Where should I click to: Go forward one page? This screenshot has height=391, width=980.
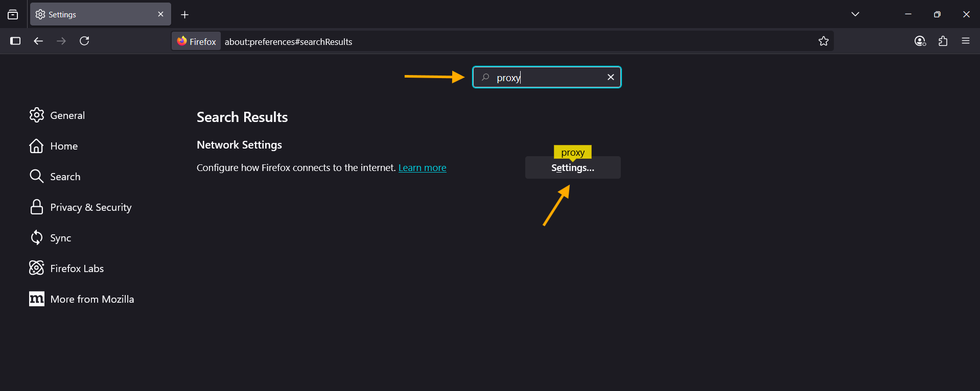click(x=61, y=41)
